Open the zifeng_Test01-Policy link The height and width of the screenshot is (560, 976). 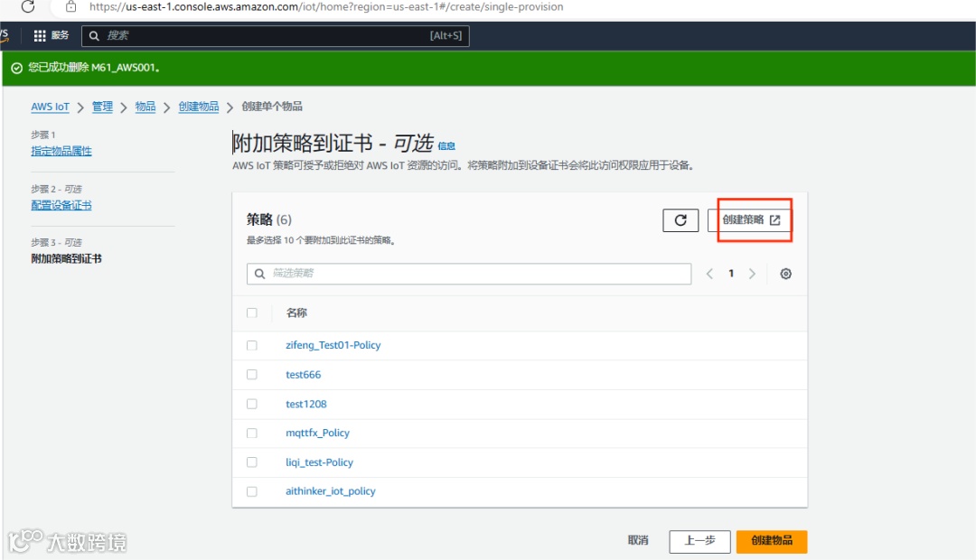[333, 345]
